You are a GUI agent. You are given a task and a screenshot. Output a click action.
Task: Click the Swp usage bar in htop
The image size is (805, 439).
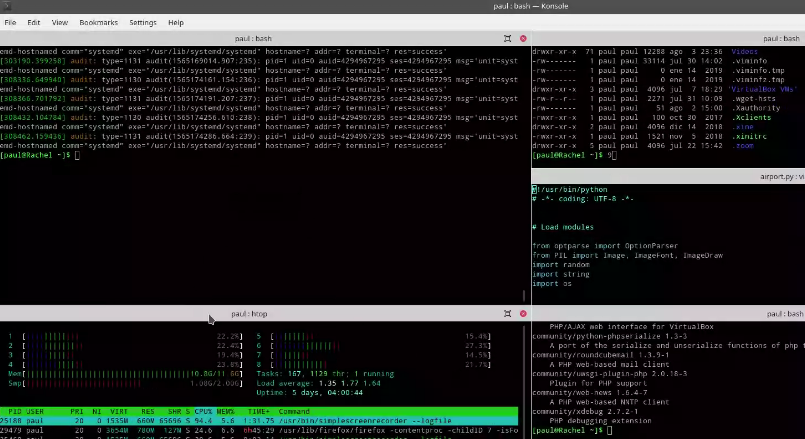click(x=125, y=383)
